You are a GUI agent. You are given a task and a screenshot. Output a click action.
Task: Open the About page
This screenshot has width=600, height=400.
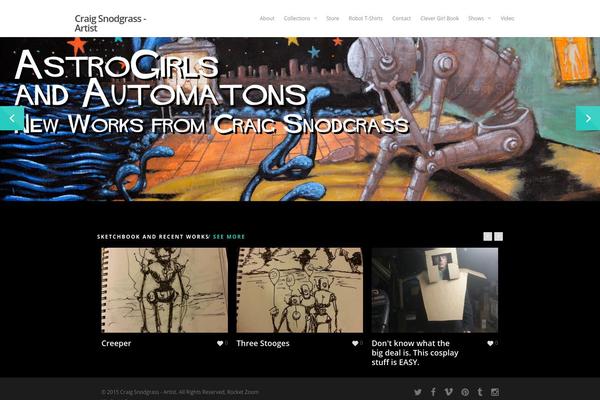coord(267,18)
